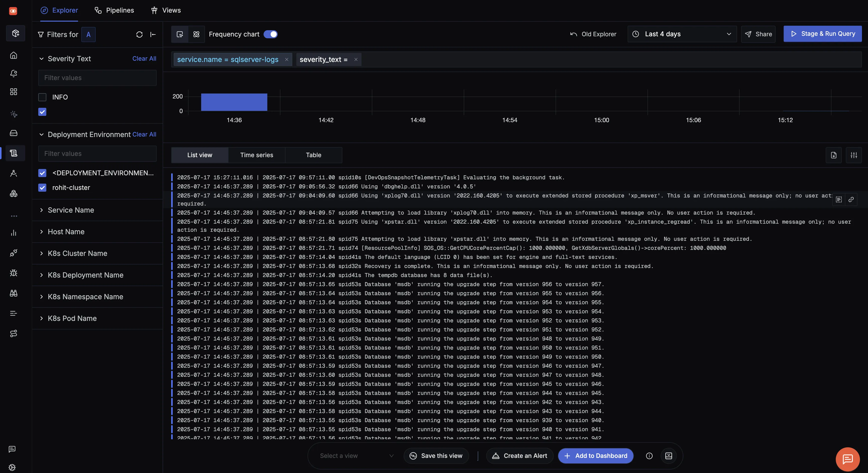868x473 pixels.
Task: Remove the service.name filter chip
Action: coord(286,60)
